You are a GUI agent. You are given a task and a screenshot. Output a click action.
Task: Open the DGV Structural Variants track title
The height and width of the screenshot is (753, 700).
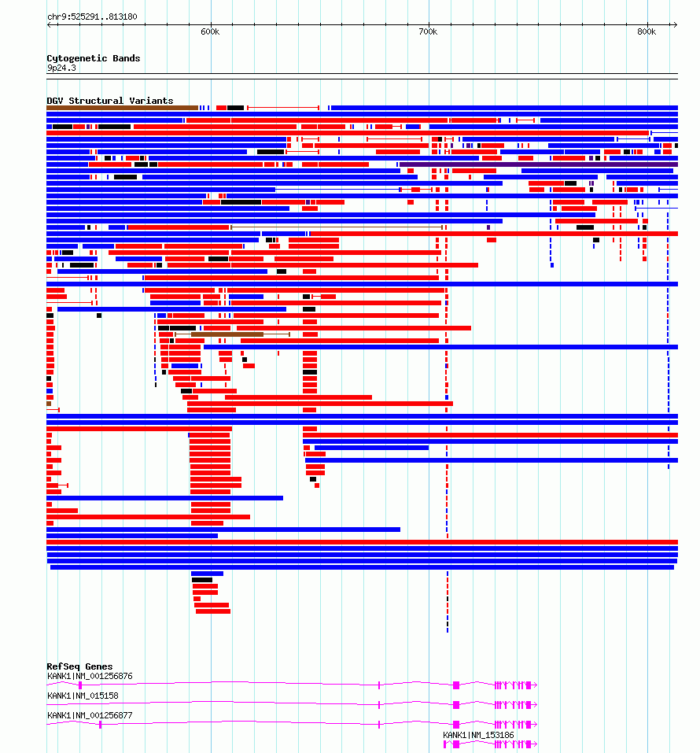pos(110,101)
